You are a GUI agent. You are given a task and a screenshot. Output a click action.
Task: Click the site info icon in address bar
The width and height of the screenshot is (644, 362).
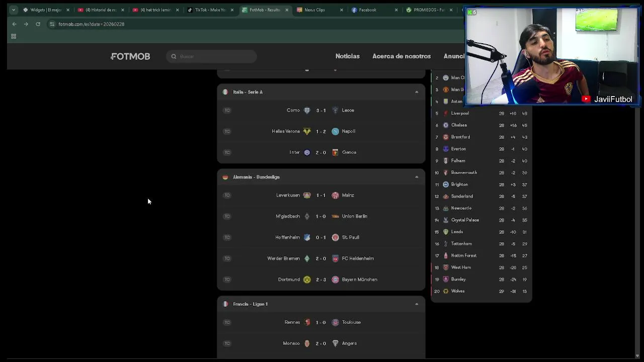[52, 24]
